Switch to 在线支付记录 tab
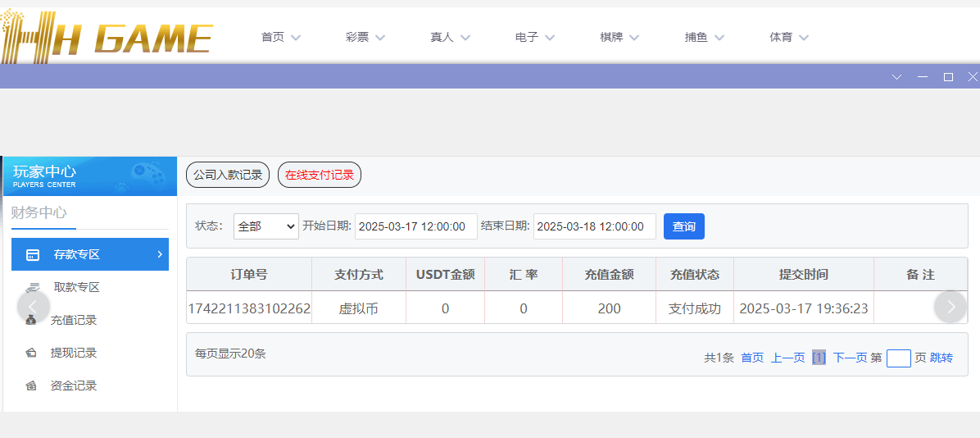This screenshot has width=980, height=438. (x=320, y=175)
